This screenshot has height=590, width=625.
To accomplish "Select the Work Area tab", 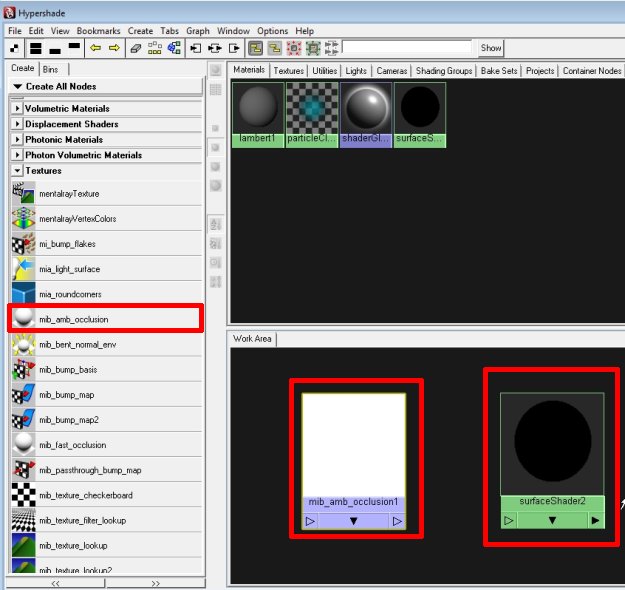I will pyautogui.click(x=252, y=339).
